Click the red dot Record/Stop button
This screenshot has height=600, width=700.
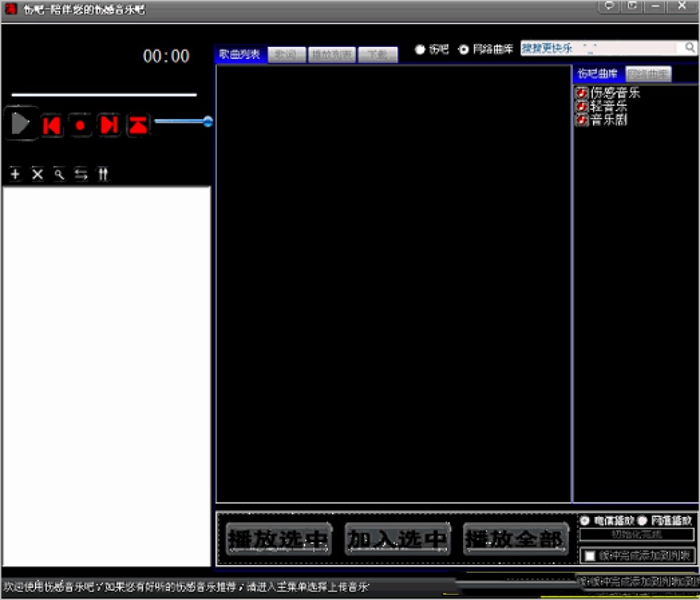80,125
